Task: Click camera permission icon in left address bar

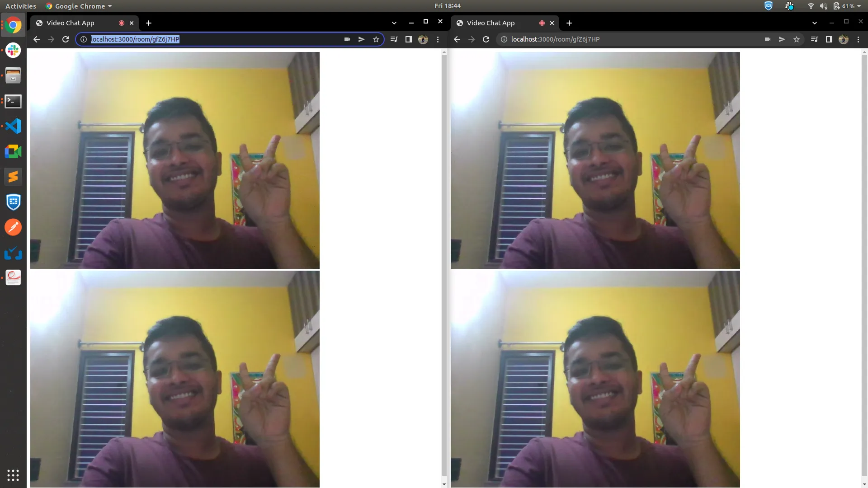Action: click(x=347, y=39)
